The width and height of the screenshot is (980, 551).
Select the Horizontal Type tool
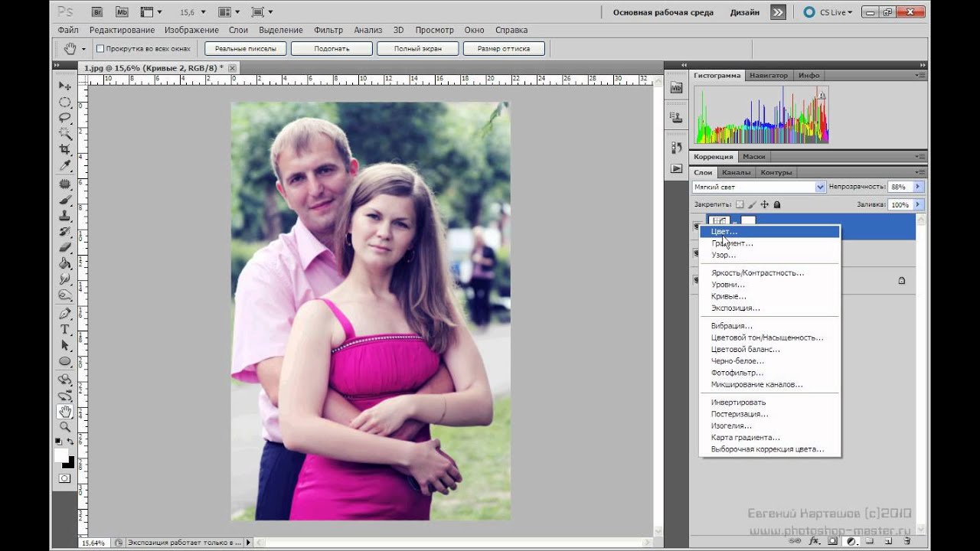tap(65, 330)
